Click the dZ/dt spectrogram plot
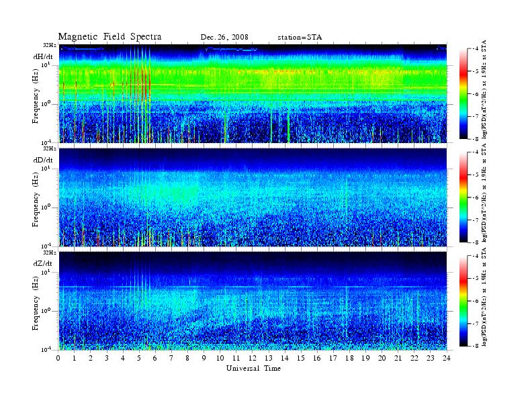 click(253, 301)
